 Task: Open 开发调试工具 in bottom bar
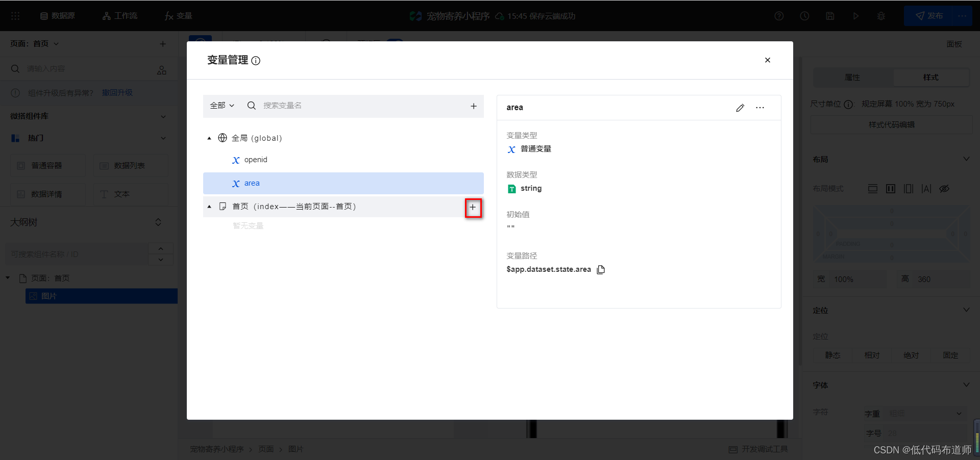[x=758, y=449]
